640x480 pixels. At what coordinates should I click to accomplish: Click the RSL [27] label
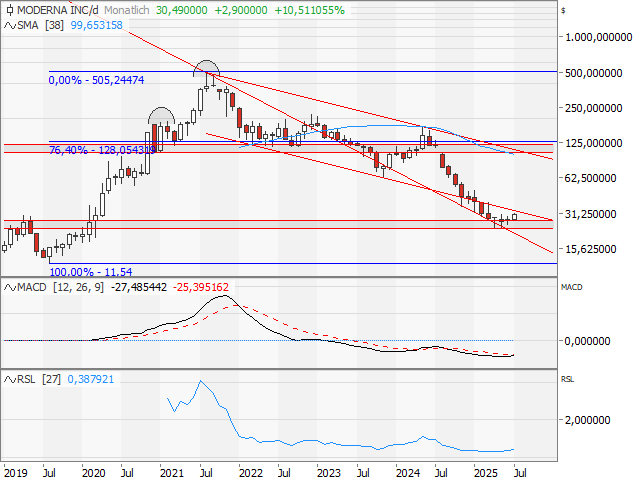pos(39,380)
